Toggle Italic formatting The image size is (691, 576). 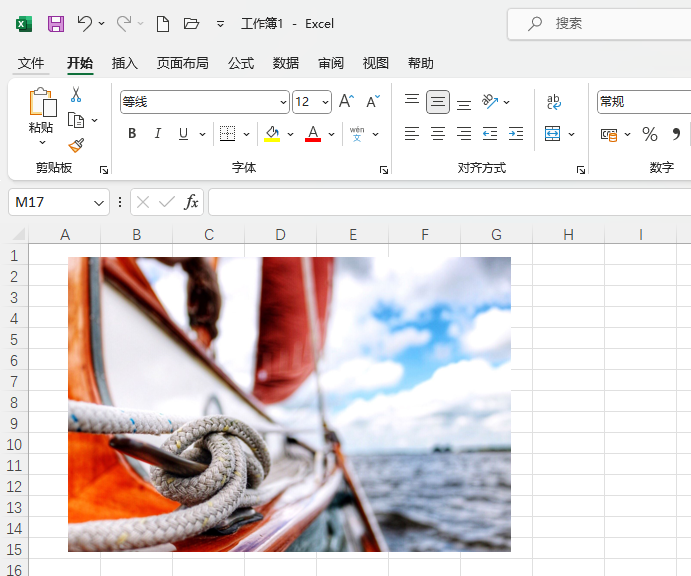[x=157, y=134]
